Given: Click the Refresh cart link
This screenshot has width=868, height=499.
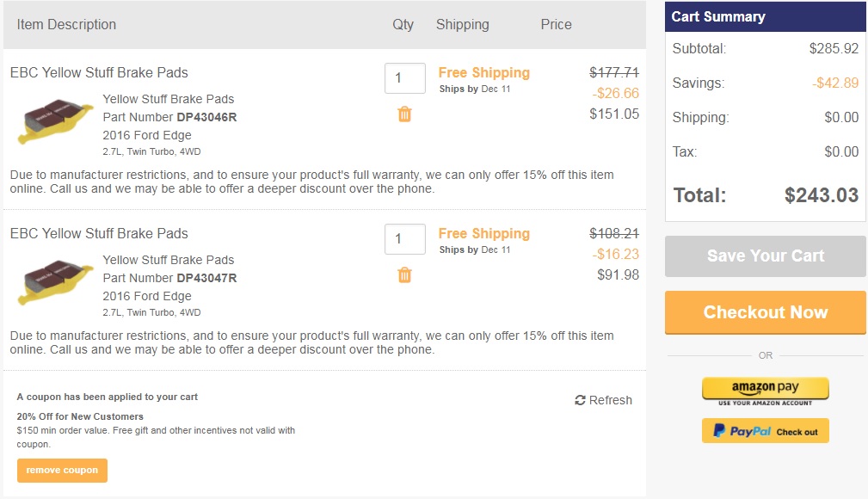Looking at the screenshot, I should [x=603, y=400].
